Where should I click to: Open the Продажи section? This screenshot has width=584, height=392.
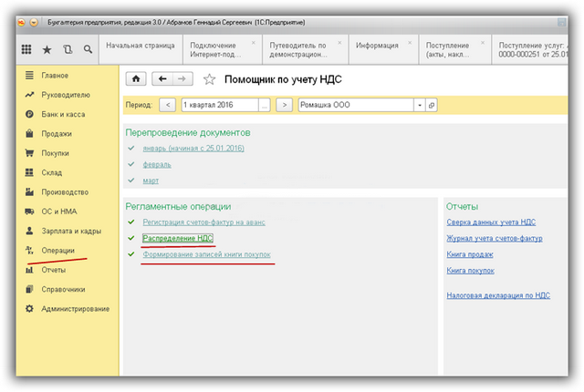click(x=57, y=133)
